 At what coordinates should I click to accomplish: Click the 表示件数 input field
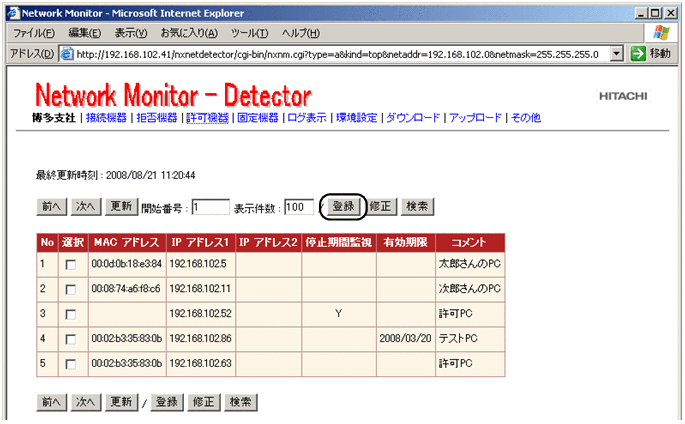pyautogui.click(x=299, y=207)
